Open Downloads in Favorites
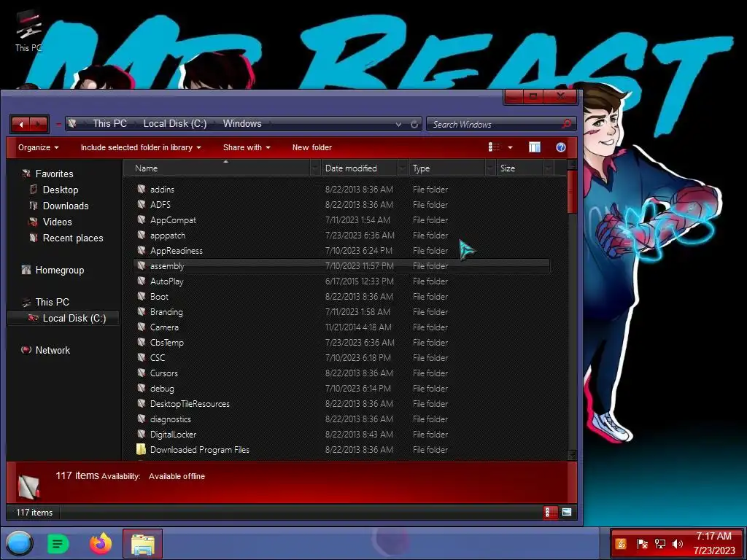Viewport: 747px width, 560px height. click(x=66, y=206)
